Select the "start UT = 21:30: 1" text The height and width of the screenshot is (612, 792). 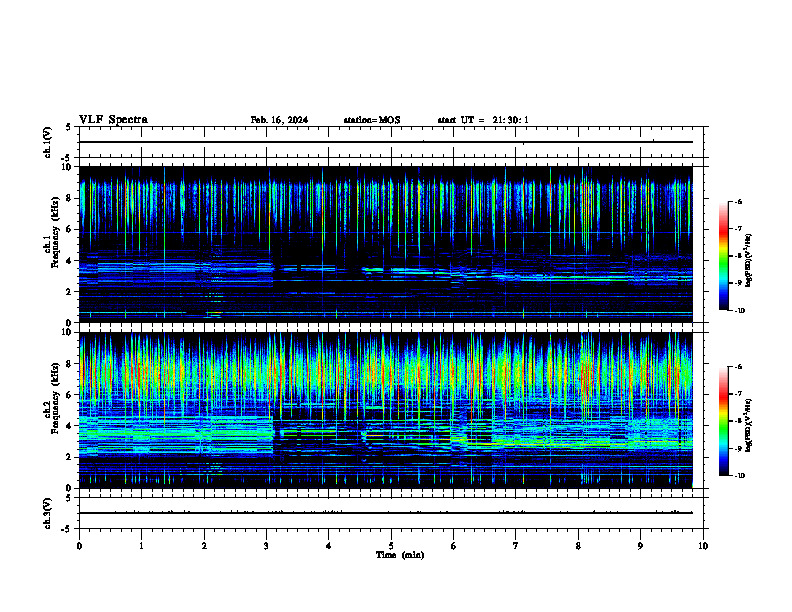483,120
